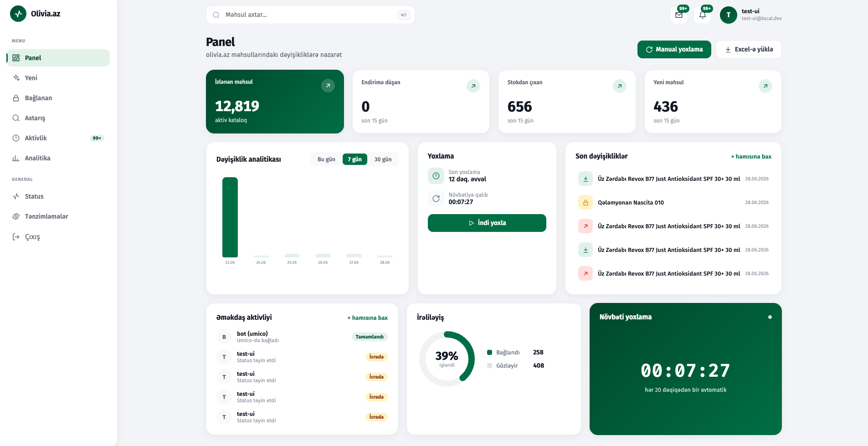
Task: Open the mail inbox icon
Action: tap(679, 15)
